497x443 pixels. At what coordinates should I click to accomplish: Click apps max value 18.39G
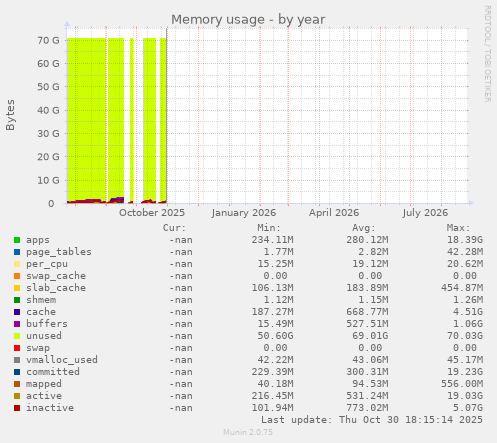465,240
